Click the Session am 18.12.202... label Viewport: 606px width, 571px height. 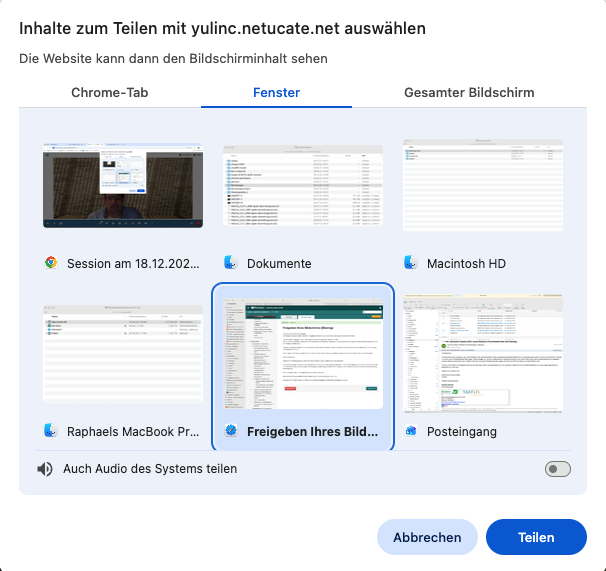point(133,264)
